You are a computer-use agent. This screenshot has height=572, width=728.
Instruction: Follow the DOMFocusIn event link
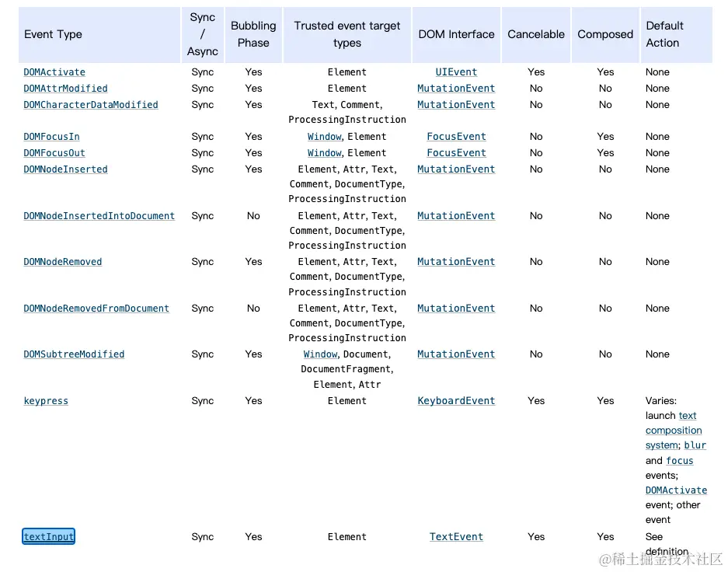click(51, 137)
